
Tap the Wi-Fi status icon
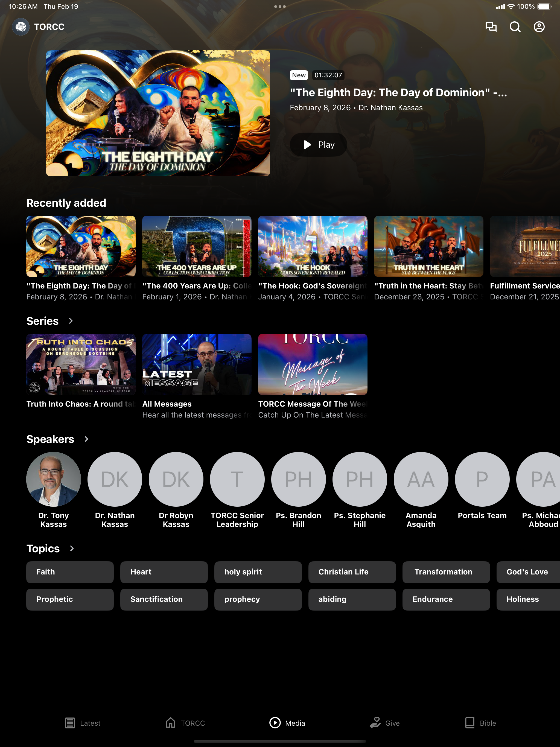click(x=511, y=6)
